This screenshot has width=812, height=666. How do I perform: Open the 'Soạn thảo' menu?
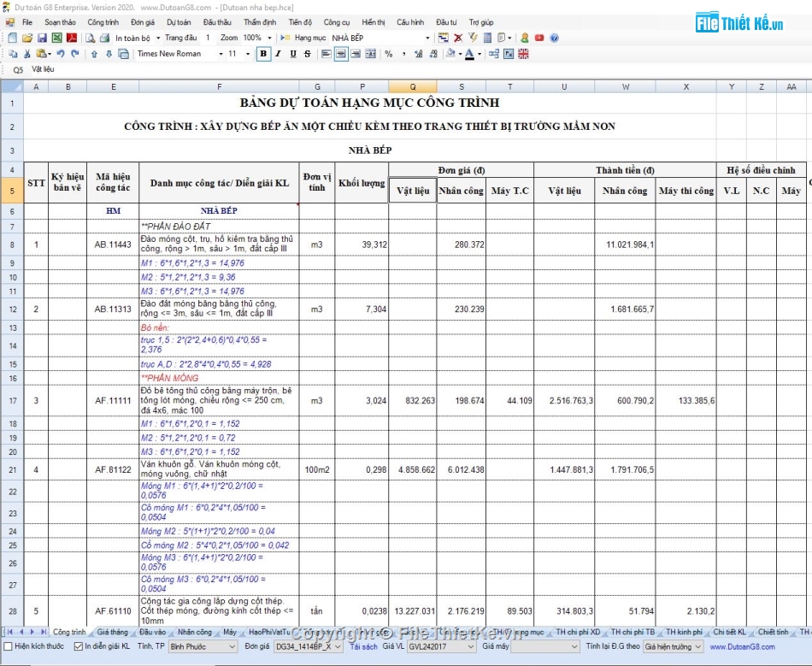60,22
